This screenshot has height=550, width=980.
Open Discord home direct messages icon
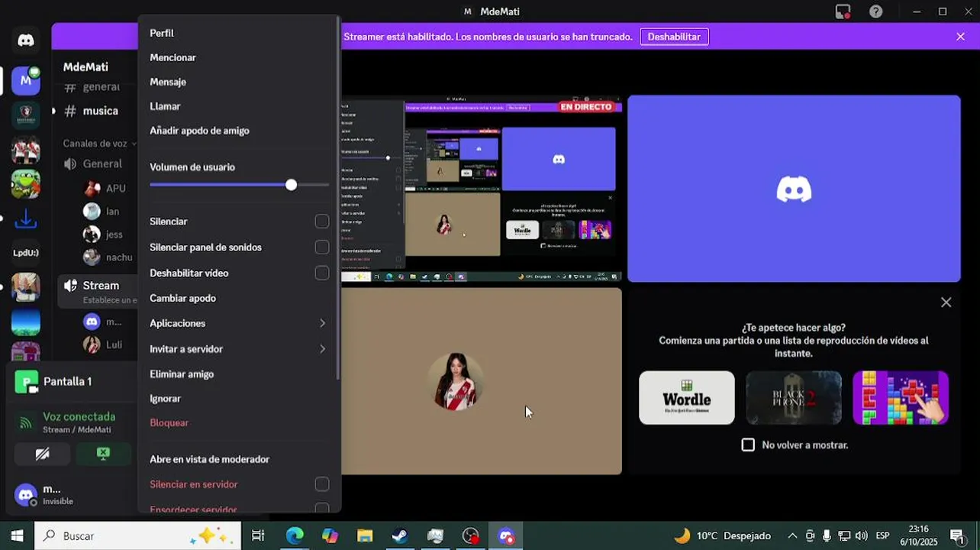coord(26,40)
